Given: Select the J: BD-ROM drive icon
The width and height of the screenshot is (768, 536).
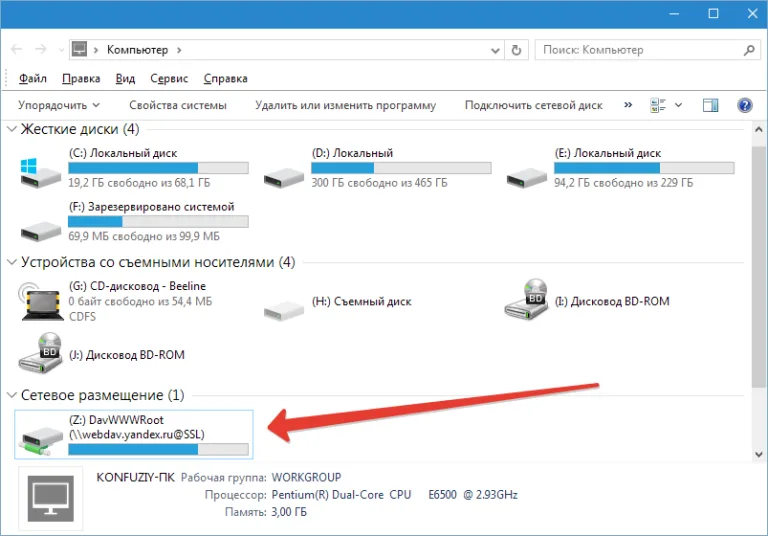Looking at the screenshot, I should pyautogui.click(x=41, y=353).
